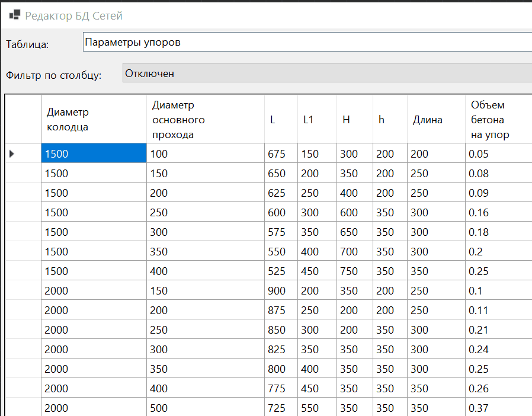The image size is (532, 416).
Task: Click the application icon in the title bar
Action: click(14, 15)
